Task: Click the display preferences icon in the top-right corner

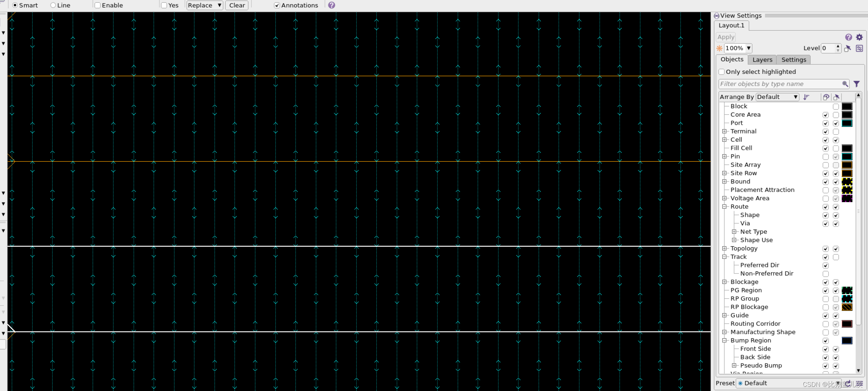Action: pyautogui.click(x=860, y=48)
